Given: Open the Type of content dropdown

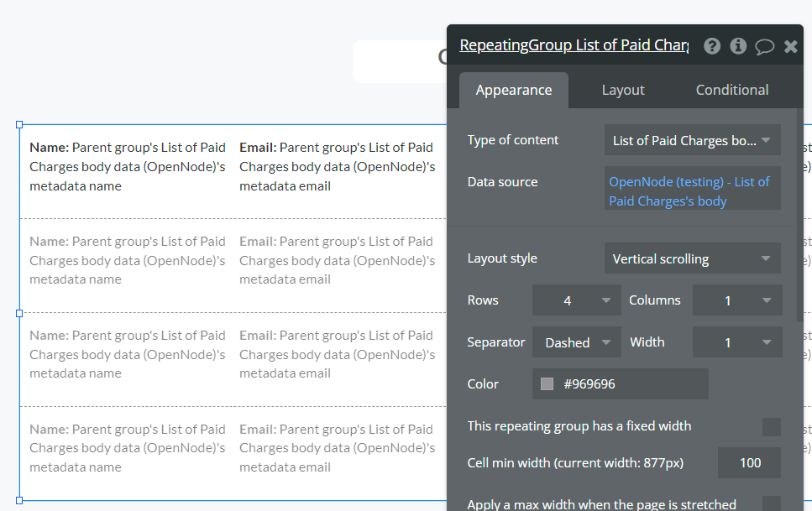Looking at the screenshot, I should click(692, 140).
